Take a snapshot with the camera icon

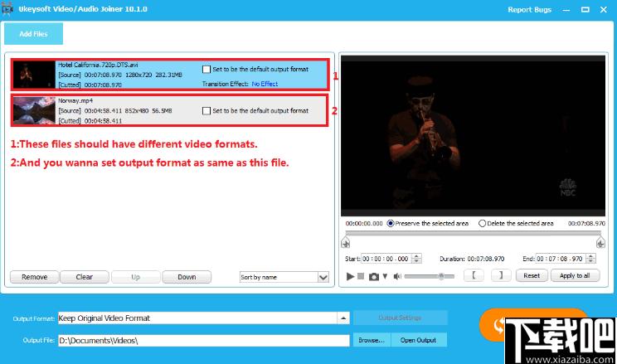pyautogui.click(x=374, y=277)
